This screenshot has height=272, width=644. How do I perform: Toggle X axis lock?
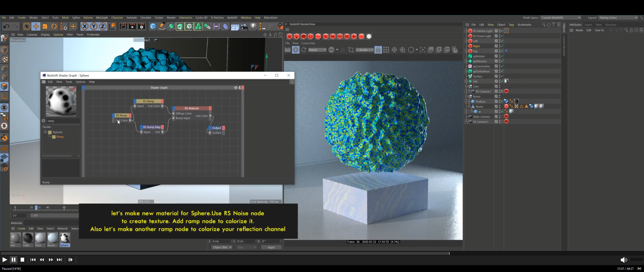pyautogui.click(x=85, y=26)
